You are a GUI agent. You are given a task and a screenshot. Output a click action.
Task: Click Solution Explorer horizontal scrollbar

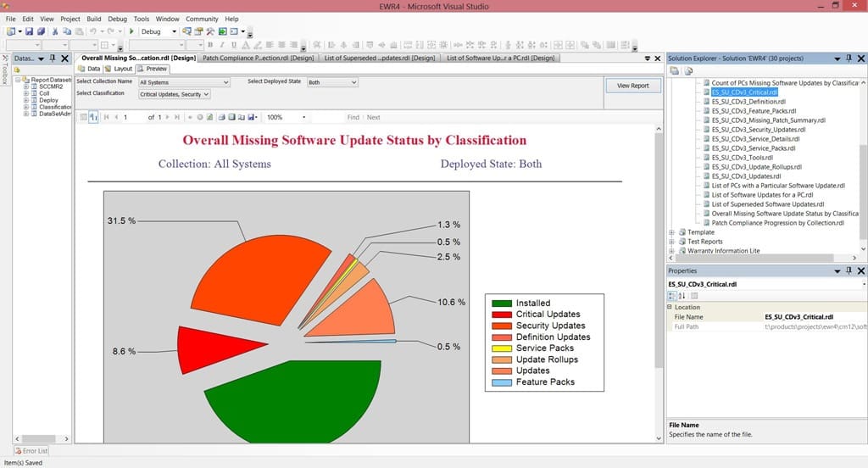click(754, 258)
